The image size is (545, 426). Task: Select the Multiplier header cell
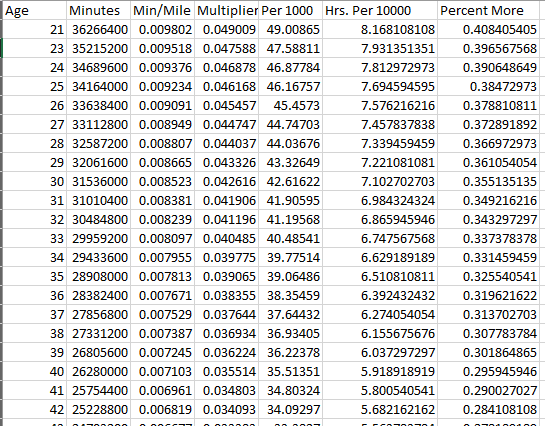(226, 10)
